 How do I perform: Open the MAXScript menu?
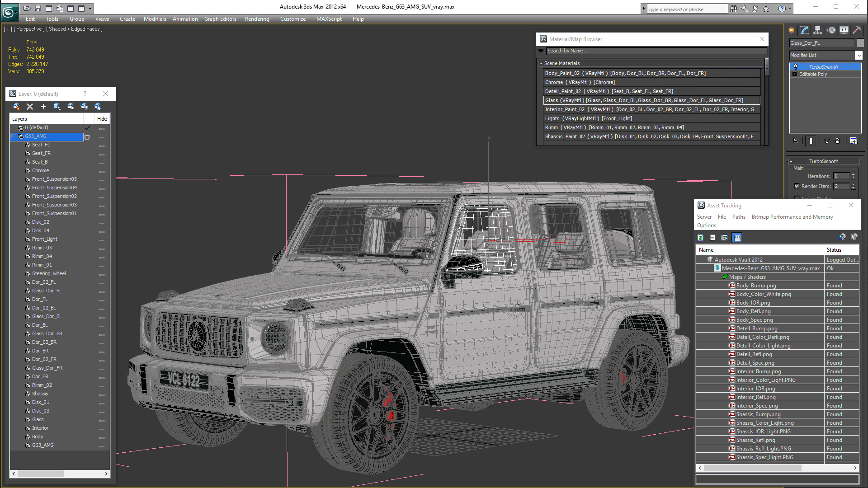[329, 19]
